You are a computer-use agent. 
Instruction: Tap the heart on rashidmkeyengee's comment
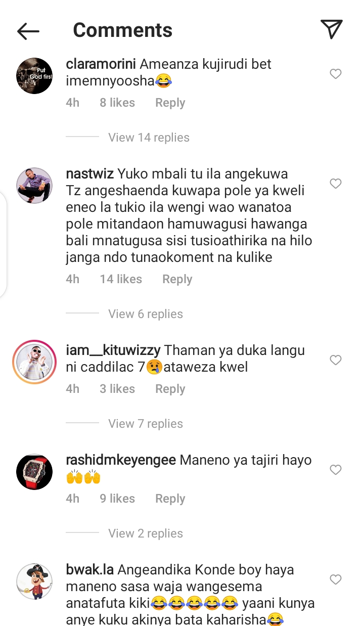[336, 470]
